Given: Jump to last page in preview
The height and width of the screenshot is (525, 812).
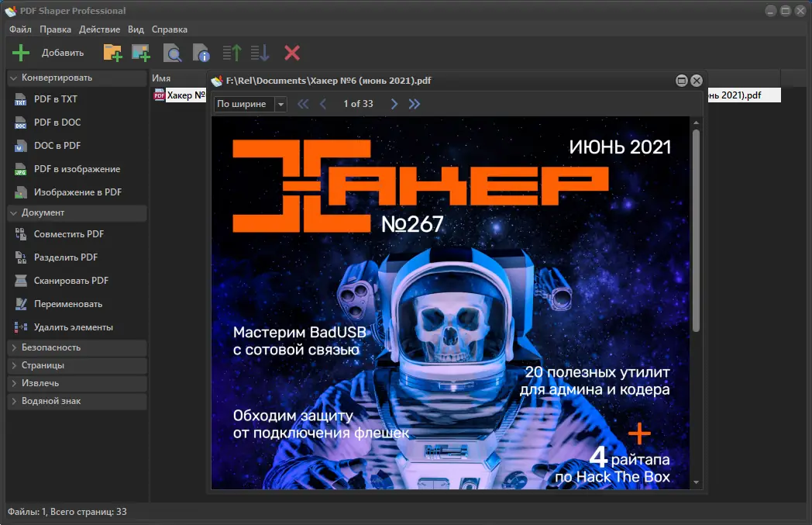Looking at the screenshot, I should point(415,104).
